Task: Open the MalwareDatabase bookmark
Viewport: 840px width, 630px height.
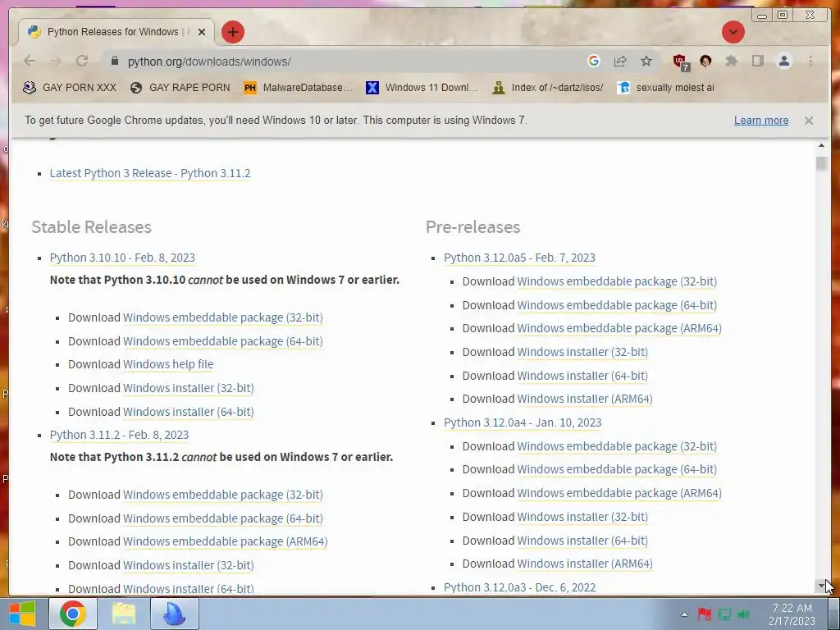Action: point(298,87)
